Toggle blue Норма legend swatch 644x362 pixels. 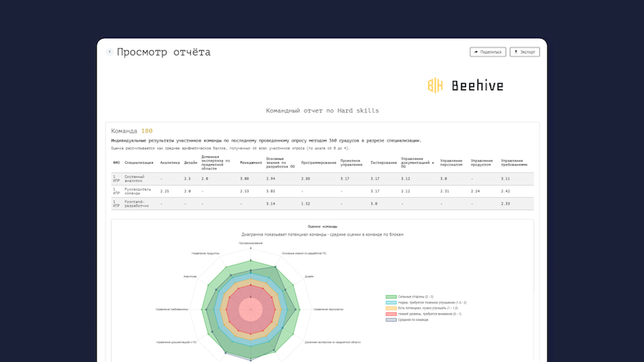coord(391,302)
